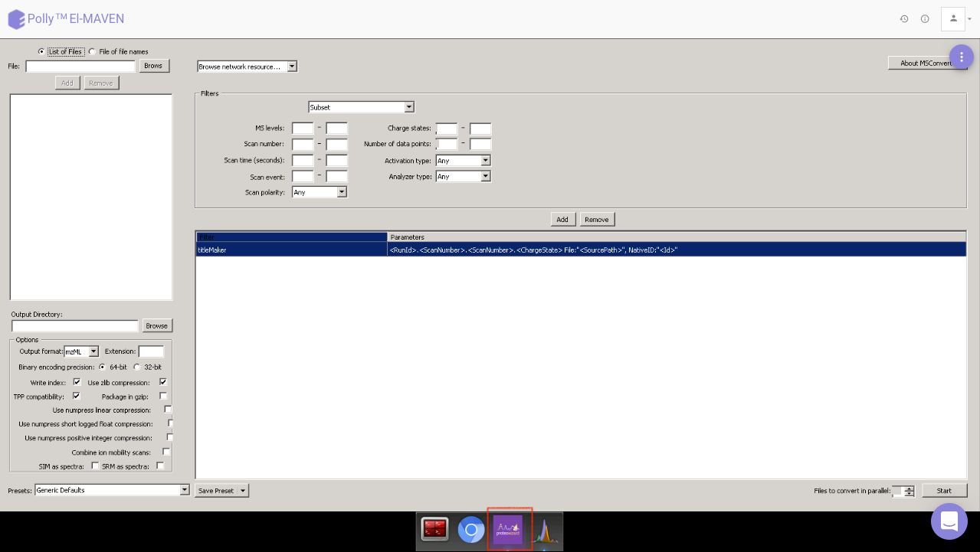Click the titleMaker parameters cell text
This screenshot has width=980, height=552.
click(x=534, y=250)
